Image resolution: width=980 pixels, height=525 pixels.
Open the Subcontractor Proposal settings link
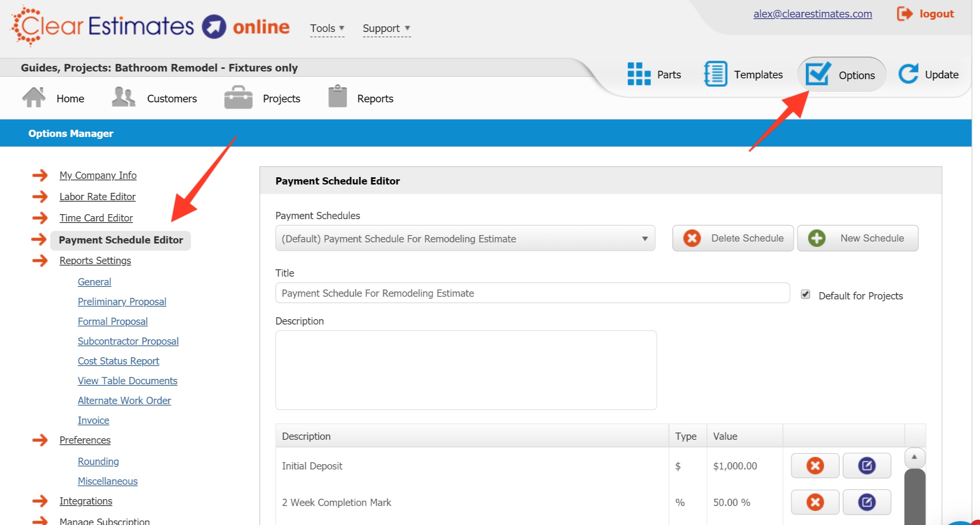click(x=128, y=341)
